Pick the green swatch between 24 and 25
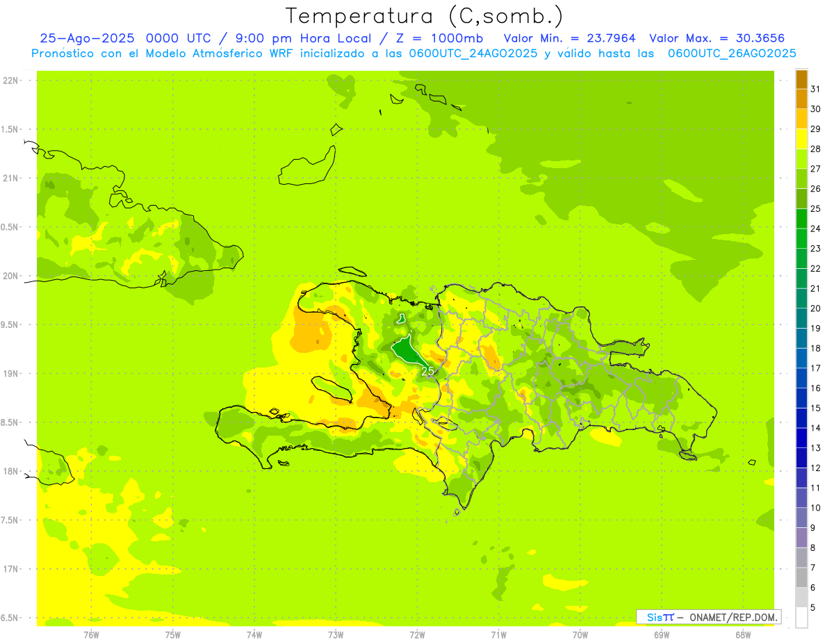 coord(801,218)
